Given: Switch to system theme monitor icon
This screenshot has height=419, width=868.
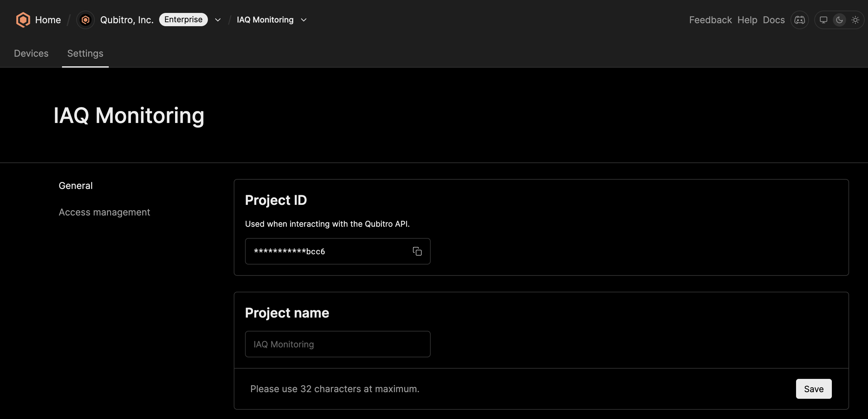Looking at the screenshot, I should 824,20.
